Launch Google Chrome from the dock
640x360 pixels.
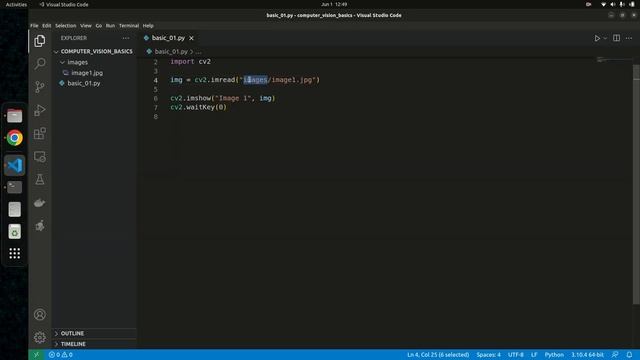(14, 138)
